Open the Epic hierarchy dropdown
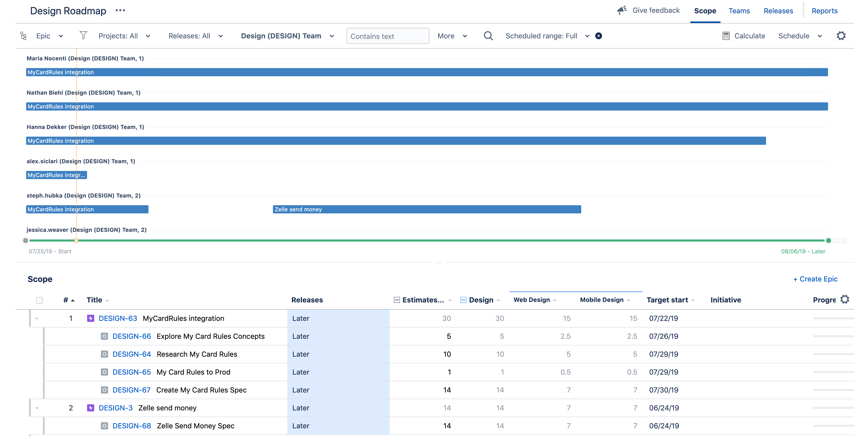This screenshot has height=436, width=868. (49, 36)
